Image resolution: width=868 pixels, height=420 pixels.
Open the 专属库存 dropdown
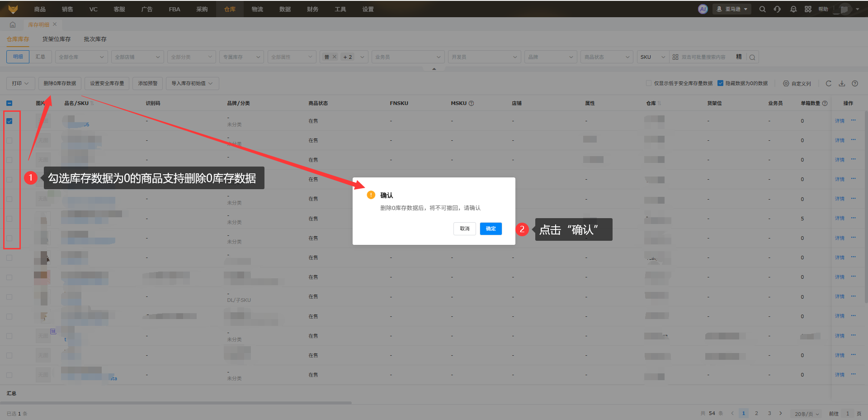tap(242, 57)
